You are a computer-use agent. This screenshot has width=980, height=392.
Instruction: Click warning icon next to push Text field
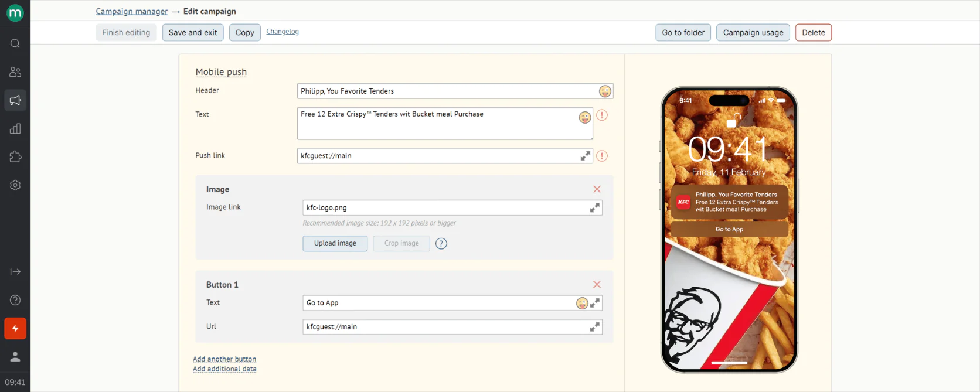(602, 115)
